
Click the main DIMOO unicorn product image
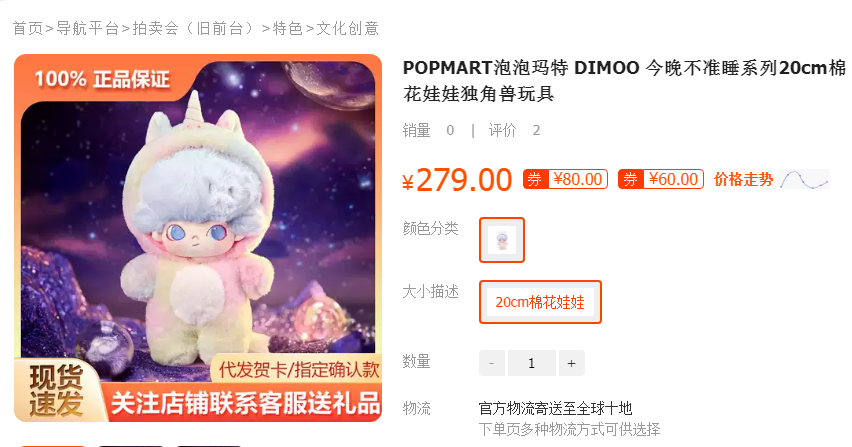tap(198, 238)
